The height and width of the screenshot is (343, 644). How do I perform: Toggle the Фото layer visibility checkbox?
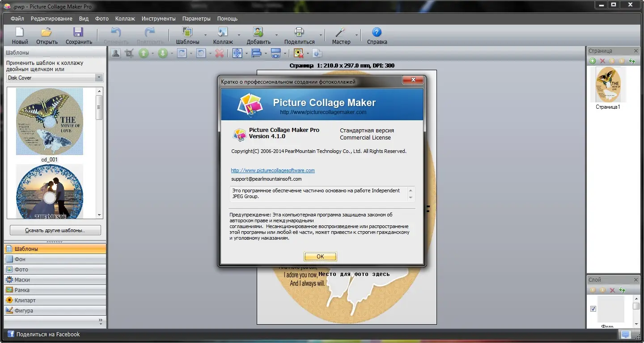point(593,309)
